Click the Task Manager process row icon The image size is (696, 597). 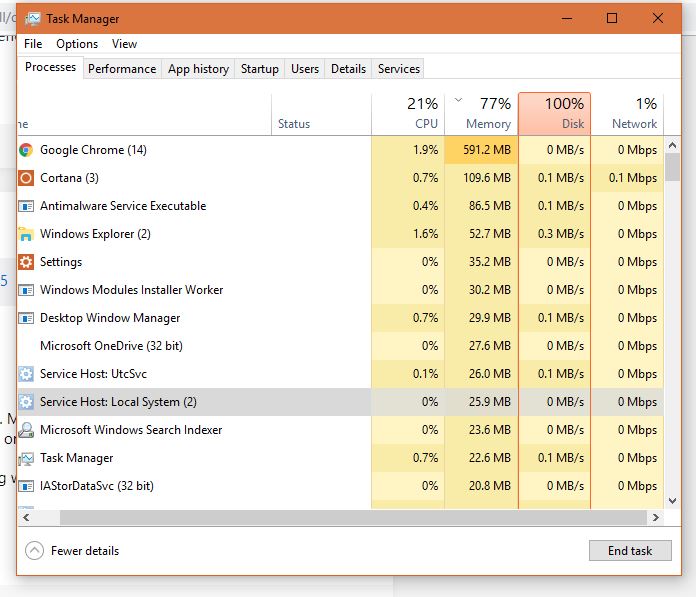(x=26, y=458)
